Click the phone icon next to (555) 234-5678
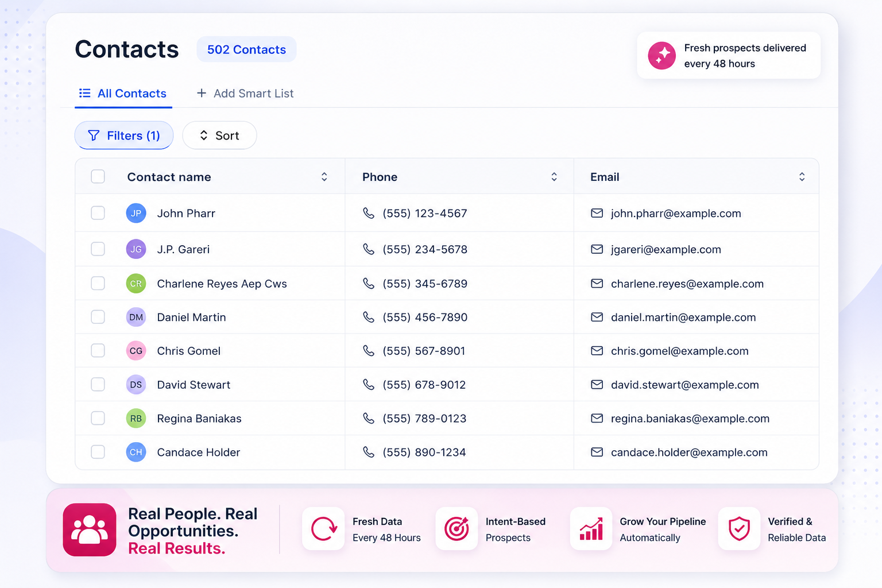The height and width of the screenshot is (588, 882). 369,249
